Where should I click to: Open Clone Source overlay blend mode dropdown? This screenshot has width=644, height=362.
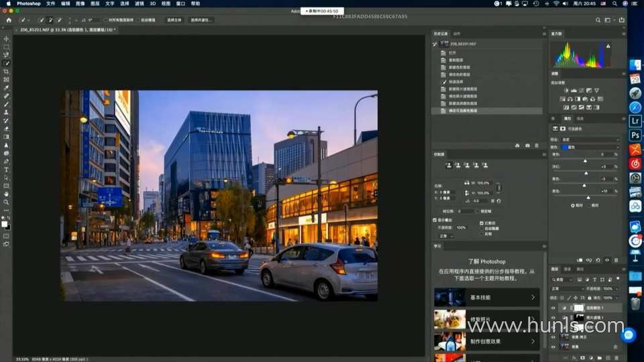[x=446, y=237]
